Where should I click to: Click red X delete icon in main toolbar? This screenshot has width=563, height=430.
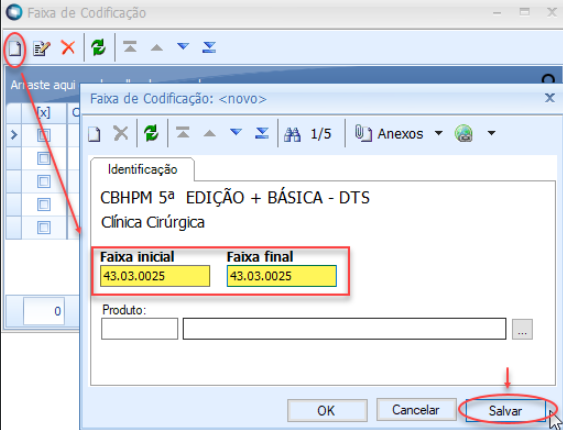click(68, 47)
